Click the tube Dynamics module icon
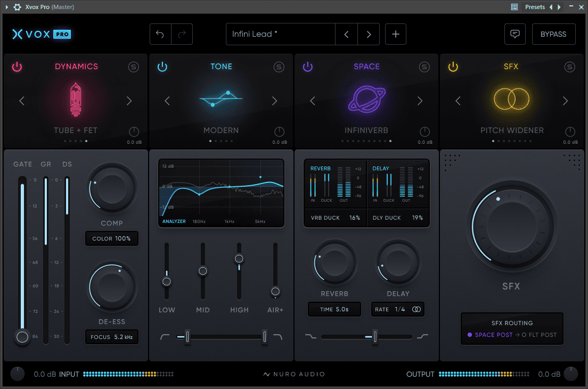 click(76, 100)
